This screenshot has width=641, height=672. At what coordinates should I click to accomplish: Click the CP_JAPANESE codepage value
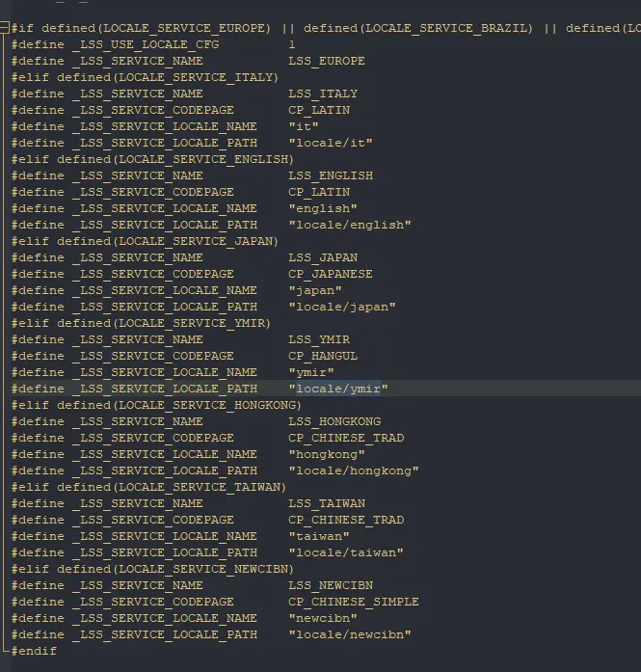click(330, 274)
